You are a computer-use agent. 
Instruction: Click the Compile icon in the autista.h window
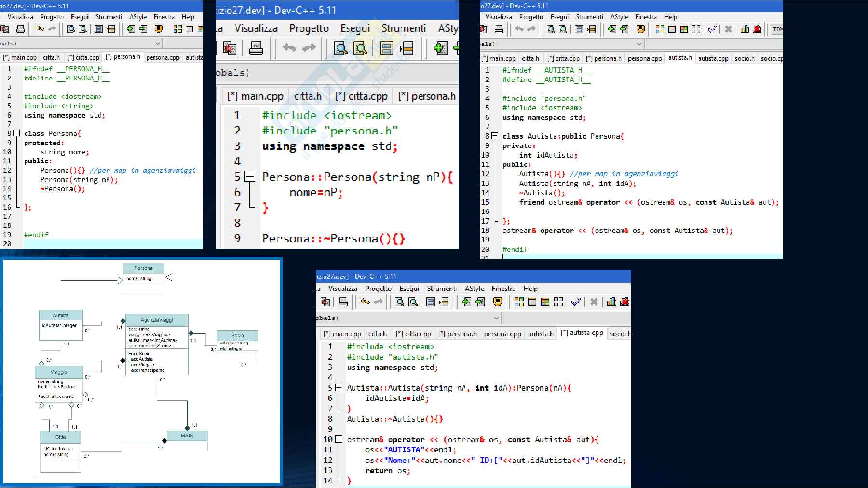click(660, 29)
